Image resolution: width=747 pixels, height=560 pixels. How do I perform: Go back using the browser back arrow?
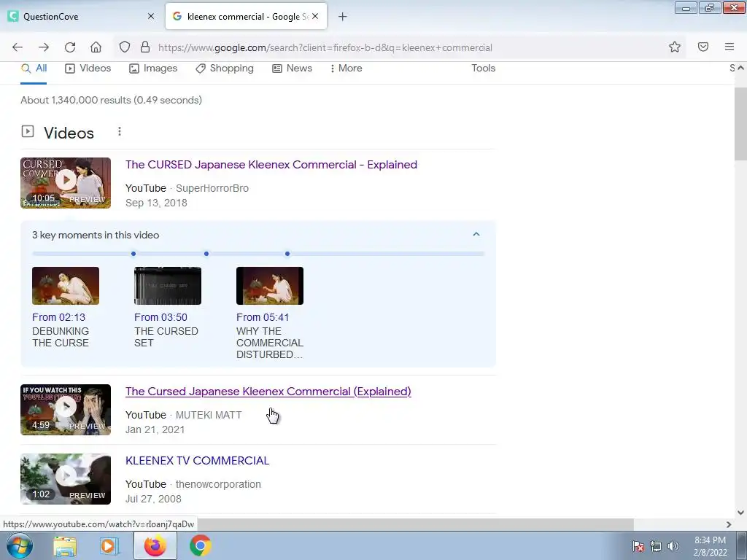[x=18, y=47]
